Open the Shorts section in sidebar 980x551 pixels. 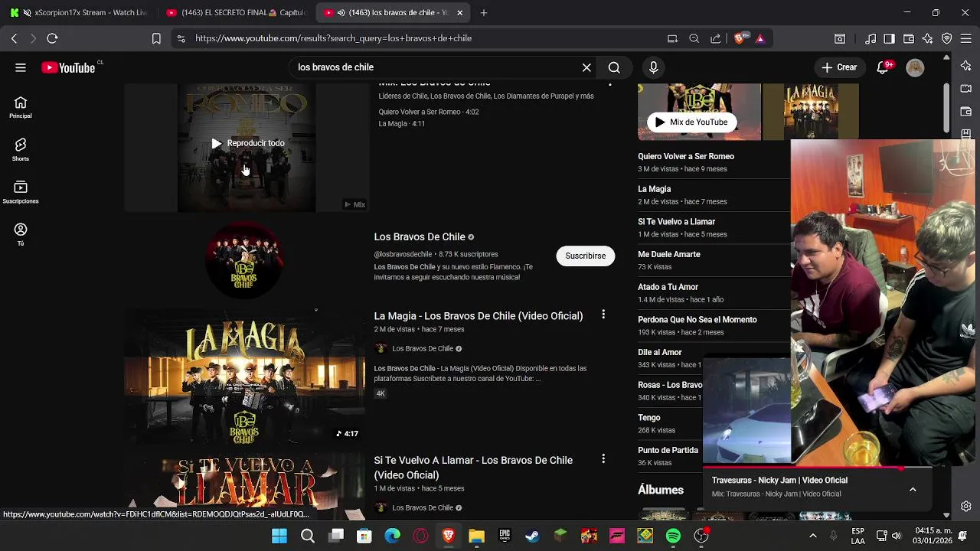point(21,150)
